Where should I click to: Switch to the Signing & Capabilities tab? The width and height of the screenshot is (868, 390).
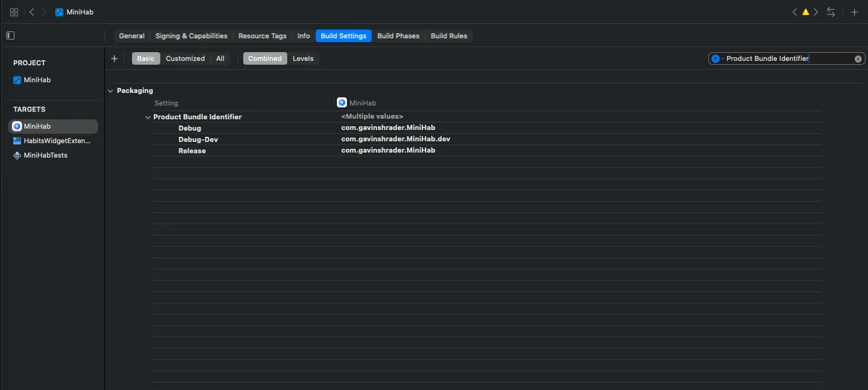[191, 36]
